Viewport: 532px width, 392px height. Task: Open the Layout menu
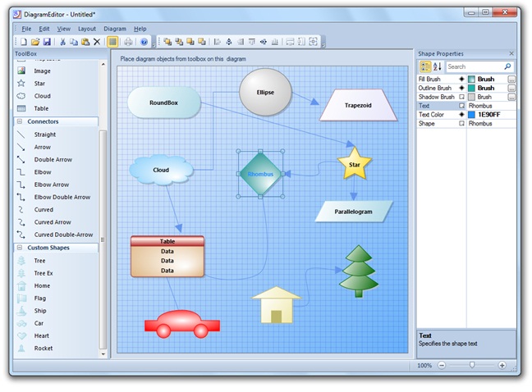click(x=87, y=29)
